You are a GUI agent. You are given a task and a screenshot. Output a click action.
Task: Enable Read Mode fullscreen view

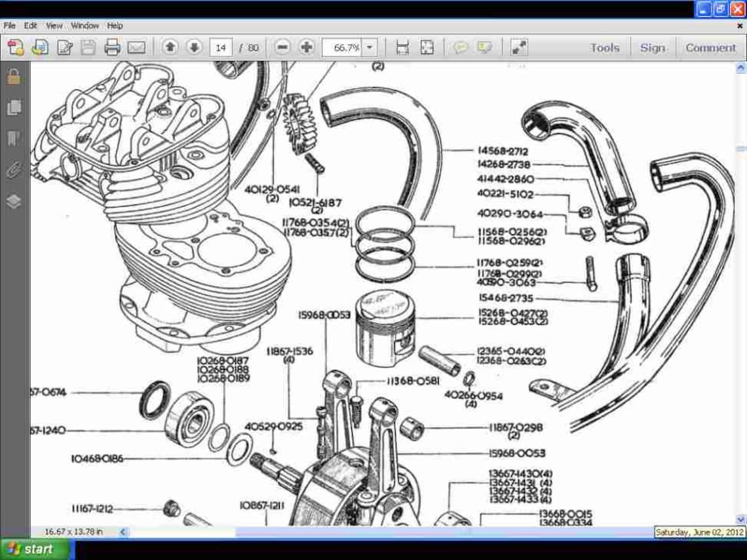click(519, 47)
